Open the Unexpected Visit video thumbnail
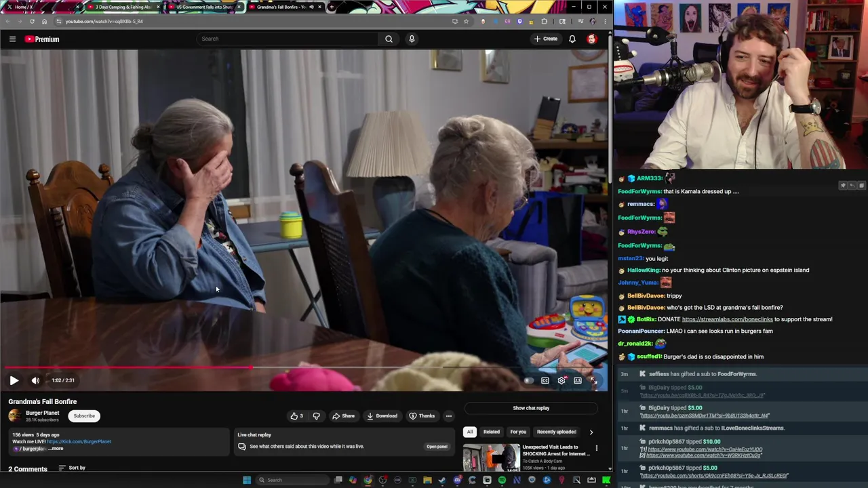 pos(492,457)
